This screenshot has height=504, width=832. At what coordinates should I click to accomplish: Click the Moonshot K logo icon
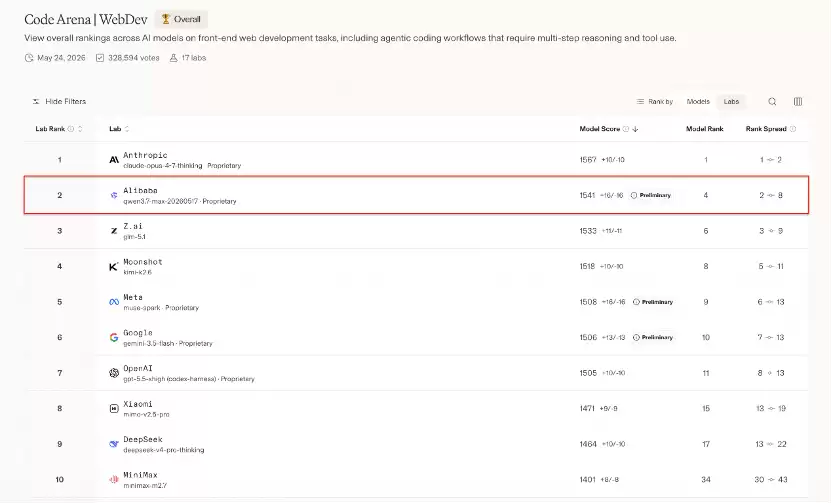coord(114,266)
